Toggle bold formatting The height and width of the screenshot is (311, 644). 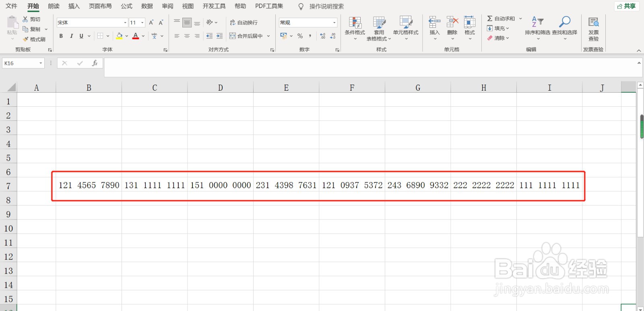click(x=61, y=36)
